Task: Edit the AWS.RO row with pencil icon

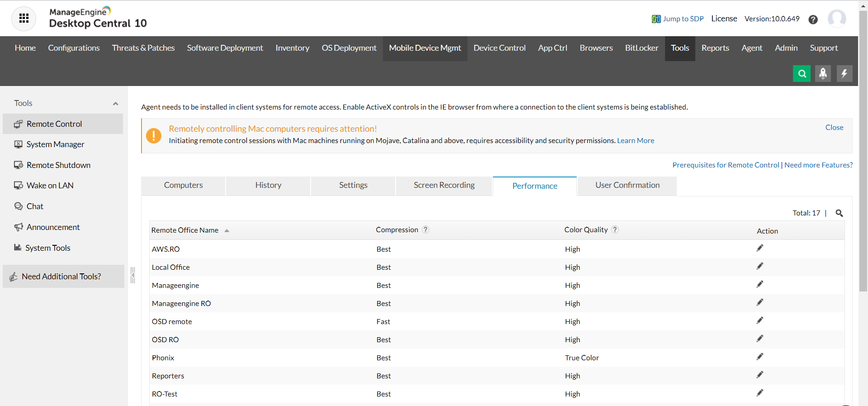Action: click(759, 248)
